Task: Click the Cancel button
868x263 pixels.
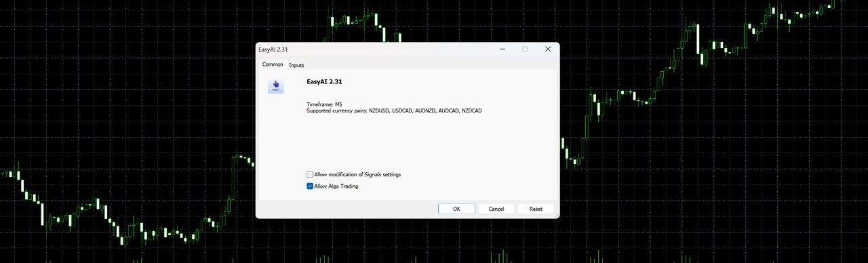Action: point(496,209)
